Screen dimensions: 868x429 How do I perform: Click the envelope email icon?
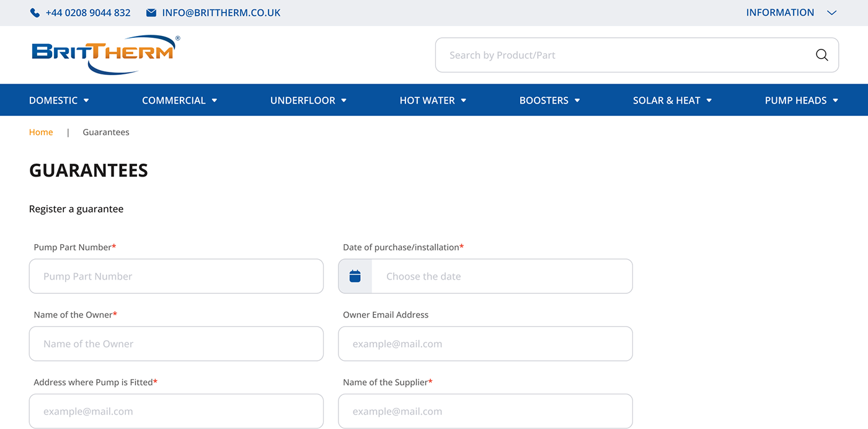point(151,13)
